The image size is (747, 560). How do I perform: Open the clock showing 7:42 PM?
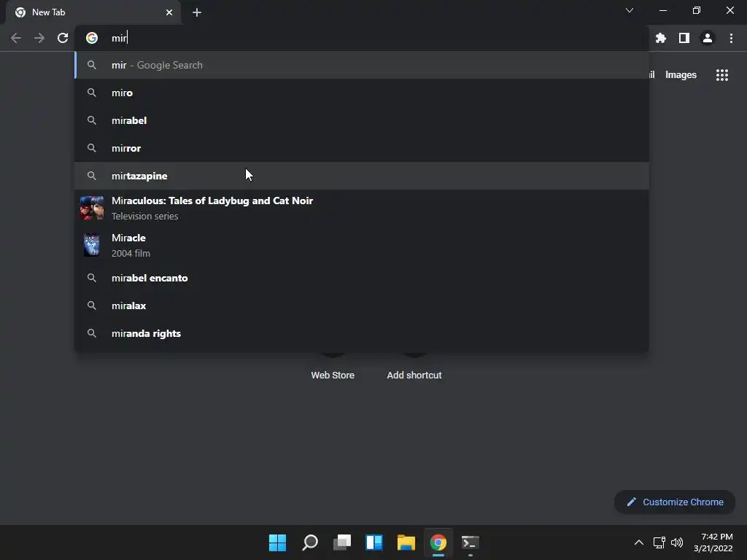pos(713,542)
